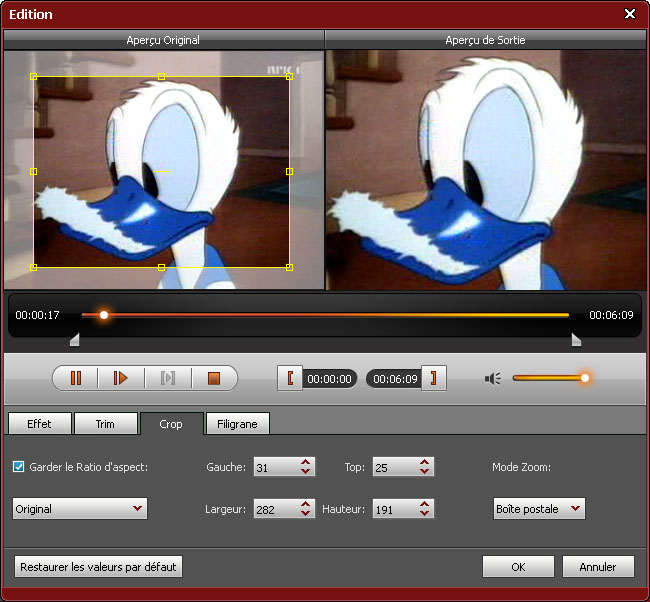This screenshot has height=602, width=650.
Task: Click the timeline seek bar track
Action: (325, 315)
